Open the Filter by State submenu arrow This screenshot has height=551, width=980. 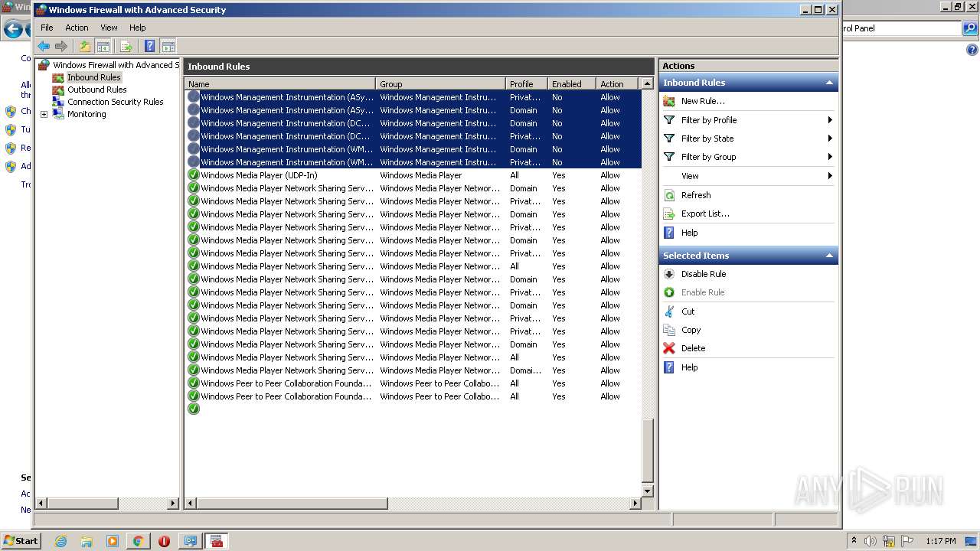(x=830, y=139)
